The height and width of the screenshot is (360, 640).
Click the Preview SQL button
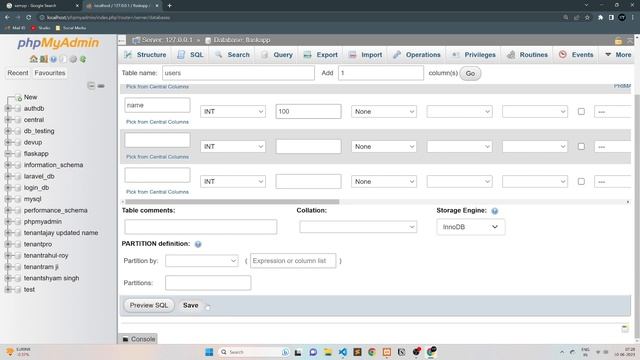pos(149,305)
